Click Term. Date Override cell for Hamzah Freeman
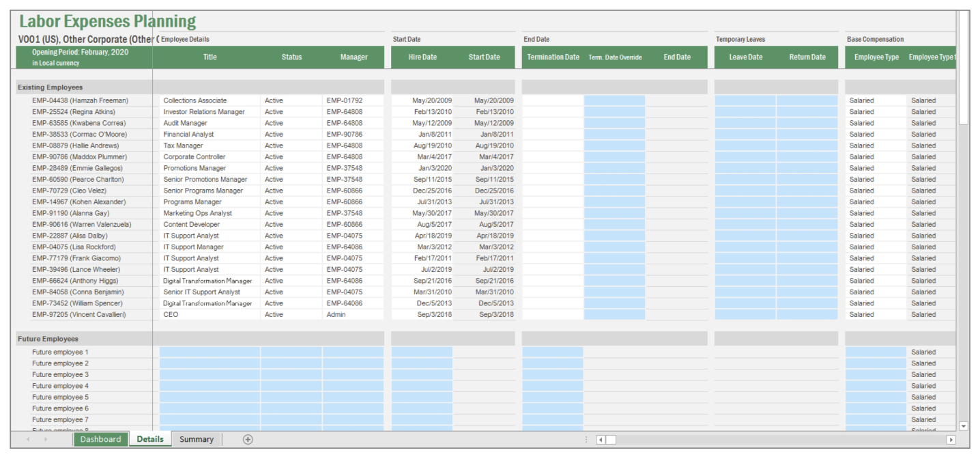 coord(615,100)
